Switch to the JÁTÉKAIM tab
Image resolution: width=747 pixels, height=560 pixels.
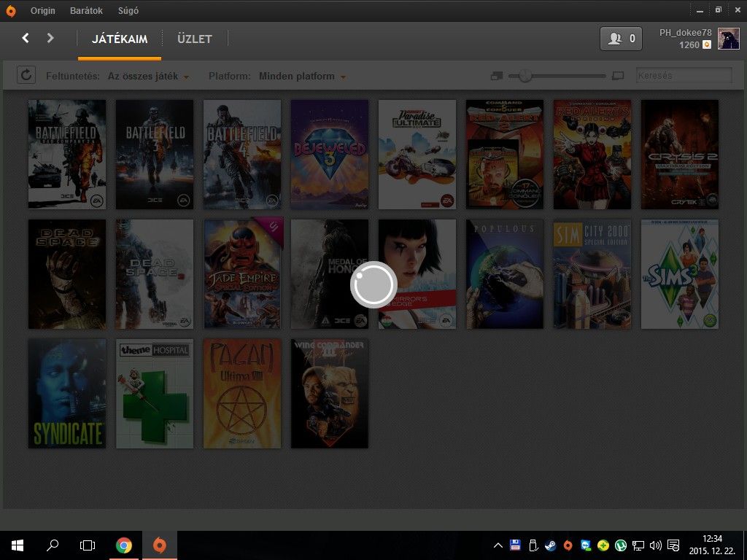pyautogui.click(x=120, y=39)
